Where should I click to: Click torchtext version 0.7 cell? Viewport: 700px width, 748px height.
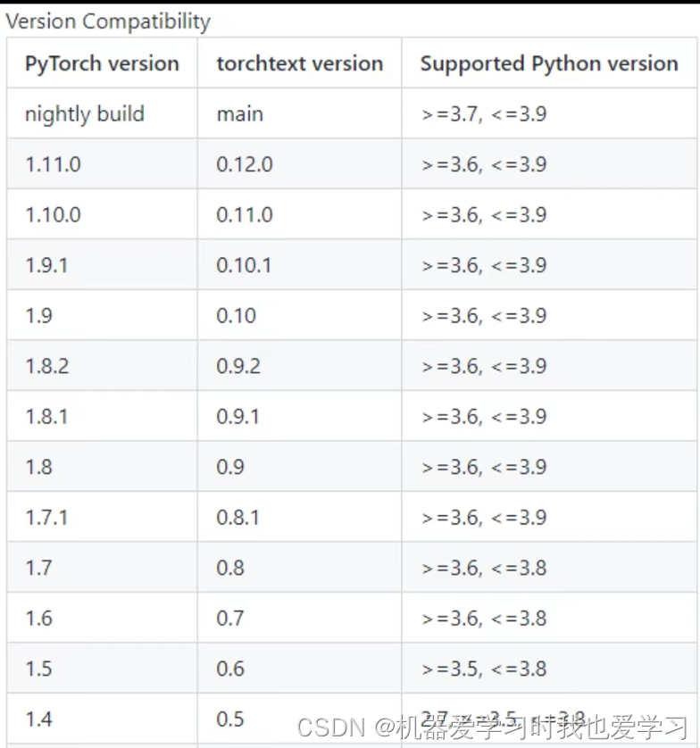(300, 619)
